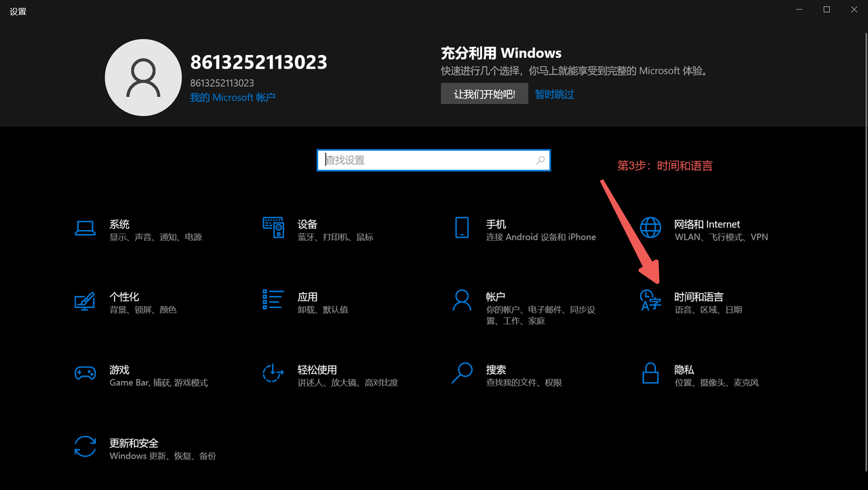
Task: Select the 设备 settings title
Action: click(x=307, y=224)
